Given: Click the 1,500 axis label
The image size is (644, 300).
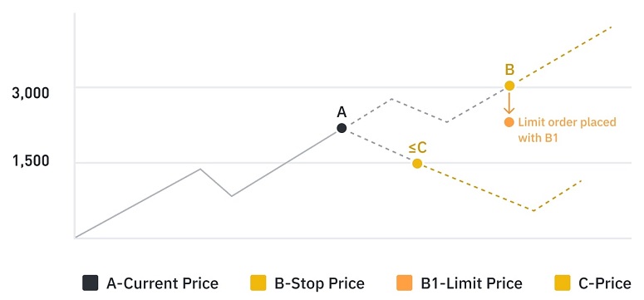Looking at the screenshot, I should [31, 161].
